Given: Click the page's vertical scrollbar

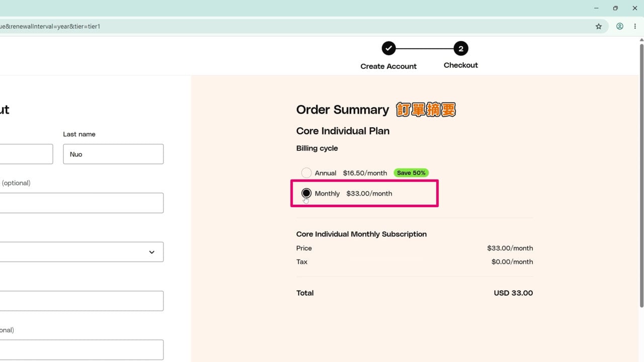Looking at the screenshot, I should point(641,176).
